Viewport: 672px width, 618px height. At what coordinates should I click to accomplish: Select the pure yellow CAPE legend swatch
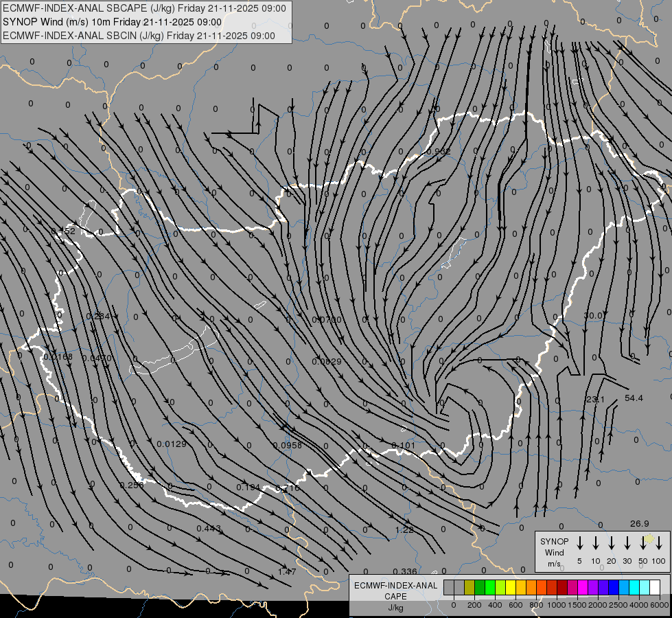511,587
